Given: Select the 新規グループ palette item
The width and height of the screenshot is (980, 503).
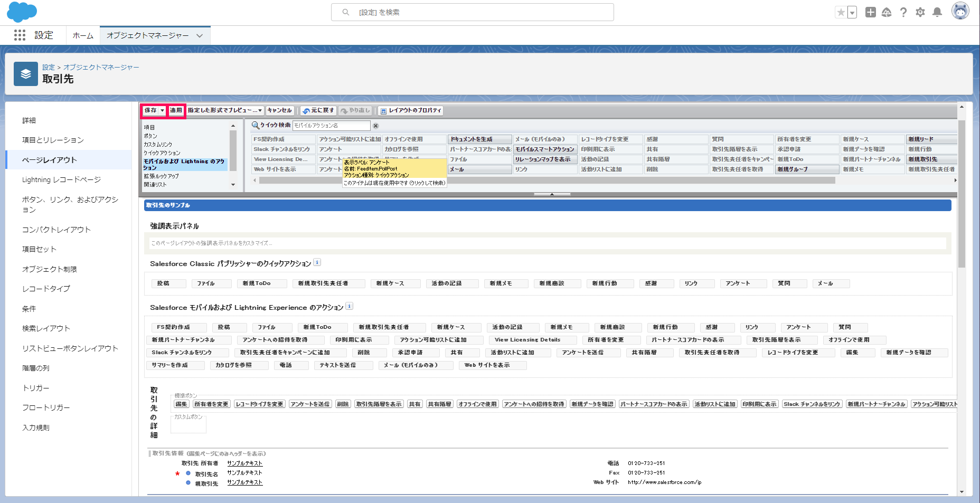Looking at the screenshot, I should (807, 169).
